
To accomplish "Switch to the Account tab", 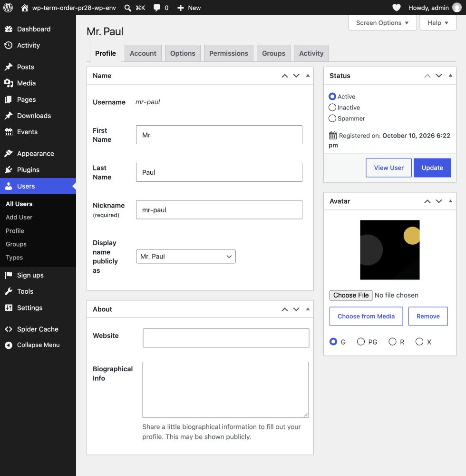I will point(143,53).
